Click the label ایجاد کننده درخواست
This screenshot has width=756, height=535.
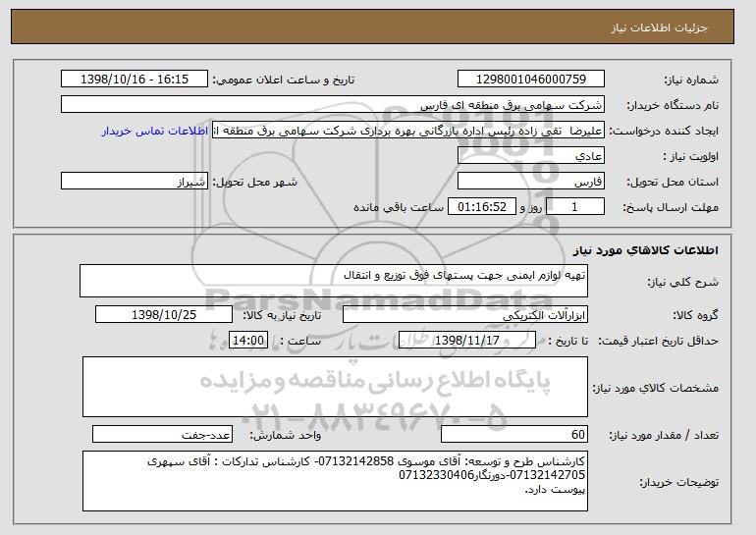tap(664, 132)
